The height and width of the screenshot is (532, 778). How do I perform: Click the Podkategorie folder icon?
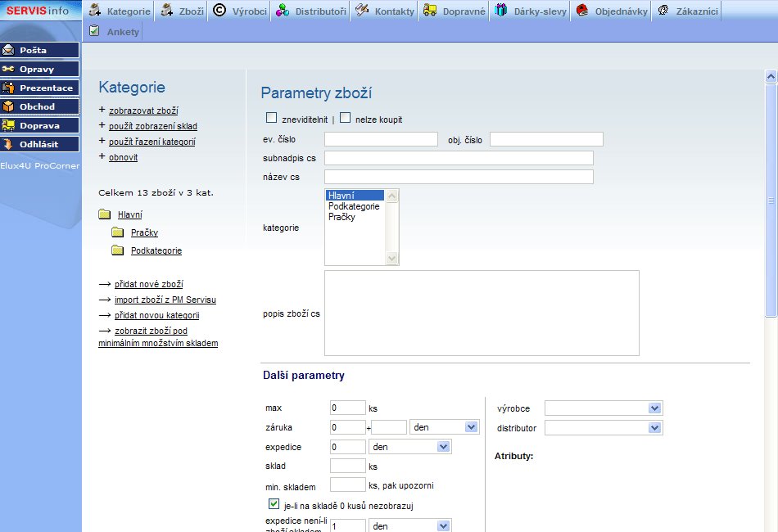click(x=118, y=250)
